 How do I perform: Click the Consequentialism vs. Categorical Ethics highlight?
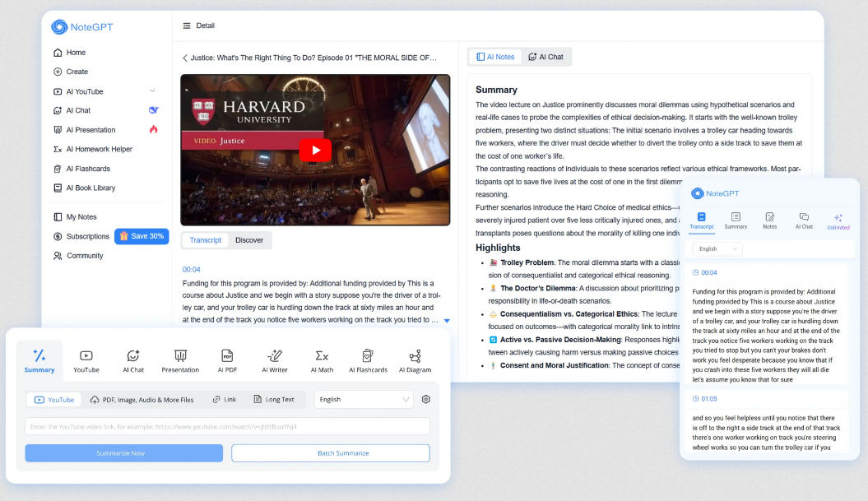click(569, 314)
